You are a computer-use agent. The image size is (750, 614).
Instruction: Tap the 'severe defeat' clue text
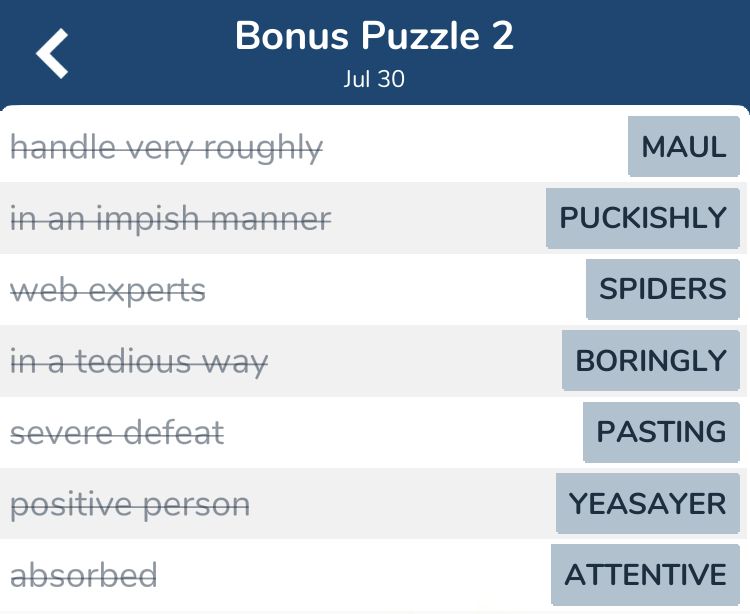(x=117, y=433)
